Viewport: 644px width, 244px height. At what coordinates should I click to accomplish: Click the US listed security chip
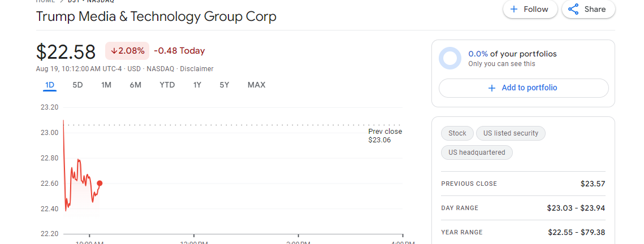point(511,133)
